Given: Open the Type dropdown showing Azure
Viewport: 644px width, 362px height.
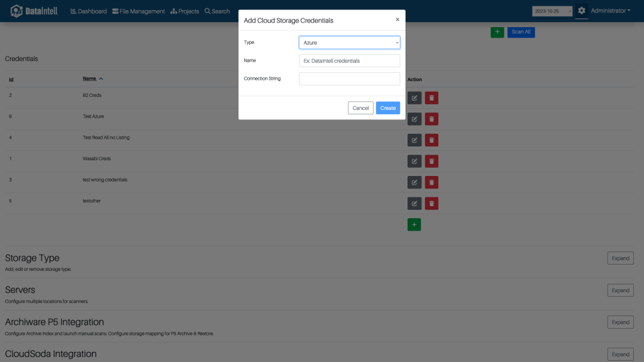Looking at the screenshot, I should [x=350, y=43].
